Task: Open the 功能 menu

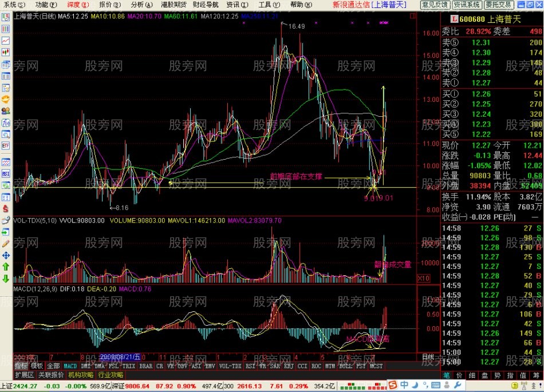Action: click(46, 5)
